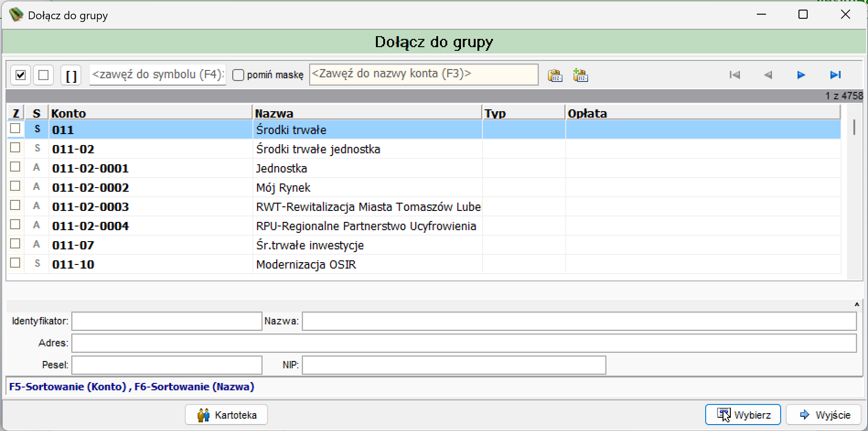868x431 pixels.
Task: Go to next record arrow
Action: 801,75
